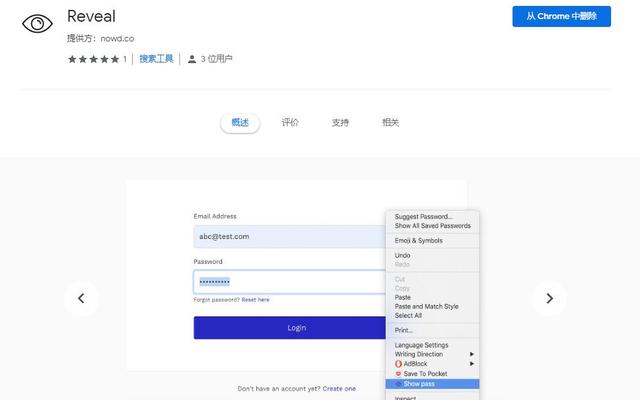Click the 3 位用户 user count text
Screen dimensions: 640x400
[216, 59]
